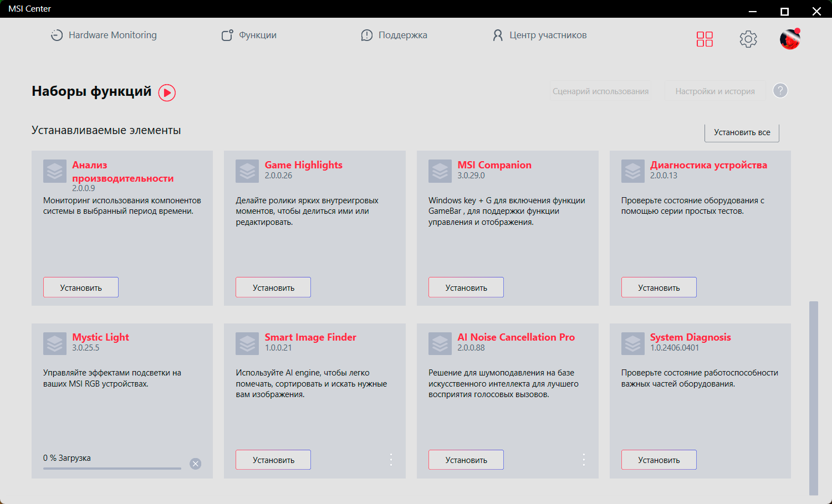This screenshot has height=504, width=832.
Task: Click the user profile avatar
Action: 789,39
